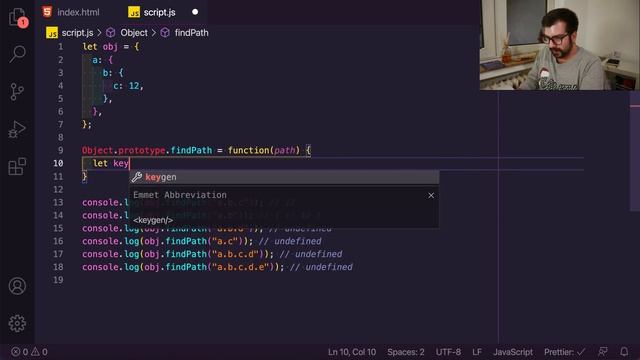Open the notifications bell icon
This screenshot has height=360, width=640.
624,352
